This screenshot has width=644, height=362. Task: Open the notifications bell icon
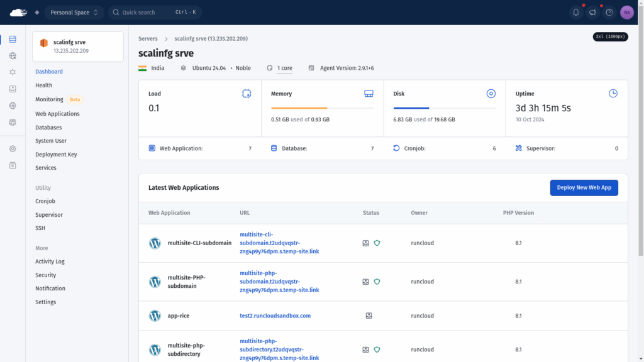click(x=576, y=13)
